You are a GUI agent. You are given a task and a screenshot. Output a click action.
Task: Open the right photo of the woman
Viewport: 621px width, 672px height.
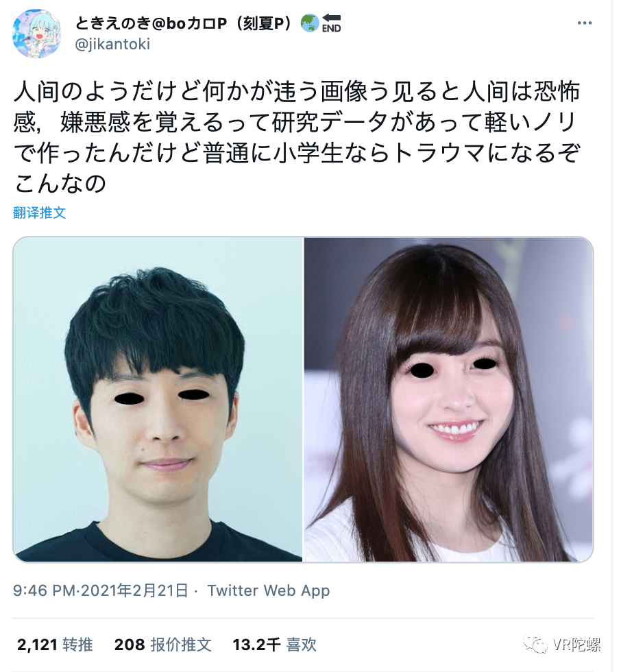(x=448, y=399)
